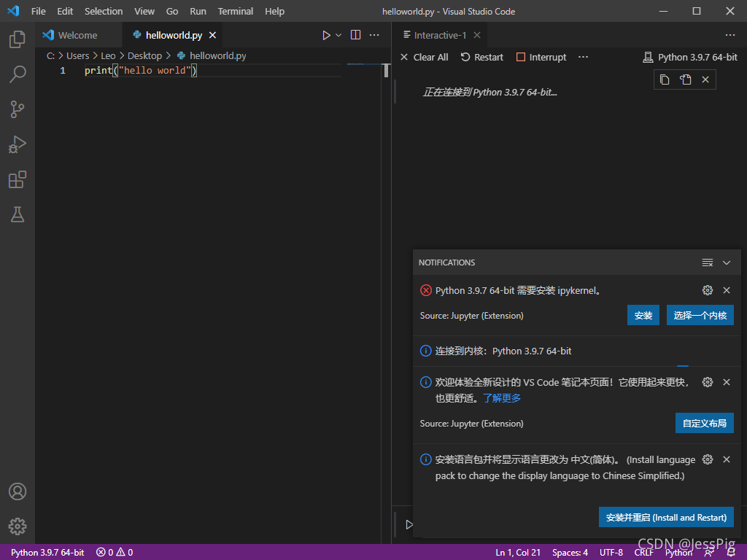Screen dimensions: 747x560
Task: Follow the 了解更多 link
Action: pos(502,398)
